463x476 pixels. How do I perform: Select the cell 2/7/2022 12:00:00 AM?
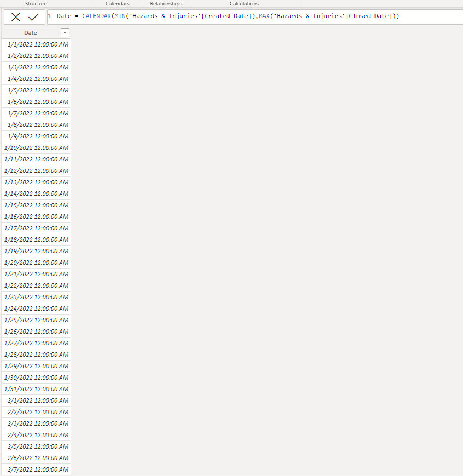36,469
